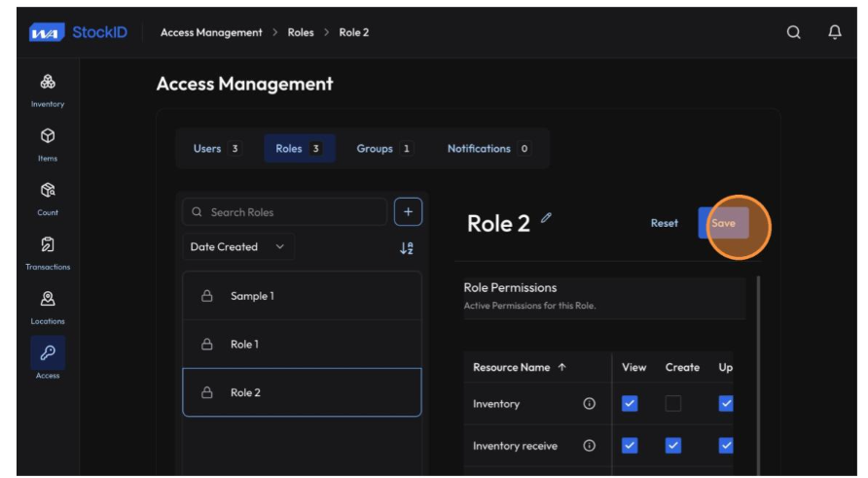Focus the Search Roles field
Viewport: 868px width, 478px height.
[284, 211]
